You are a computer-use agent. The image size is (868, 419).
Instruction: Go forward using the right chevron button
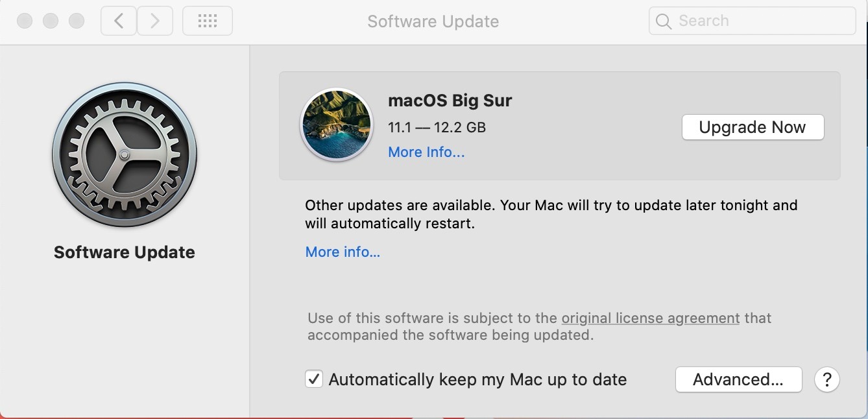pyautogui.click(x=154, y=21)
